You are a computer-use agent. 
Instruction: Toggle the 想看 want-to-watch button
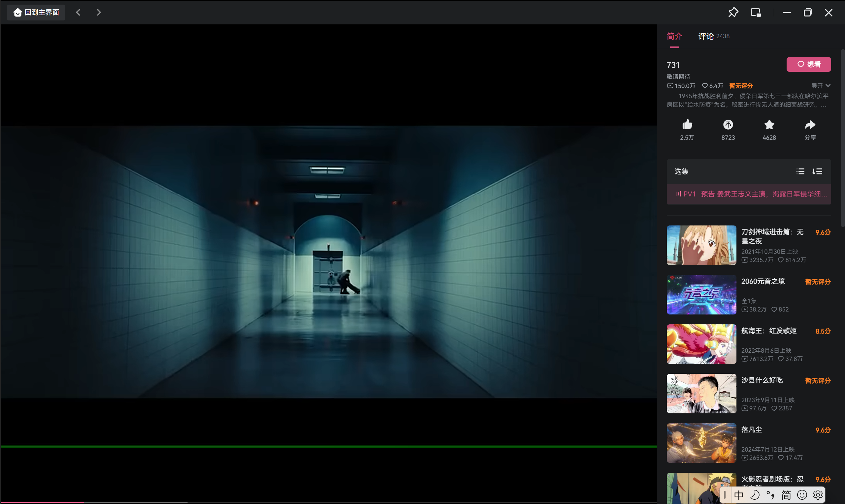[808, 64]
